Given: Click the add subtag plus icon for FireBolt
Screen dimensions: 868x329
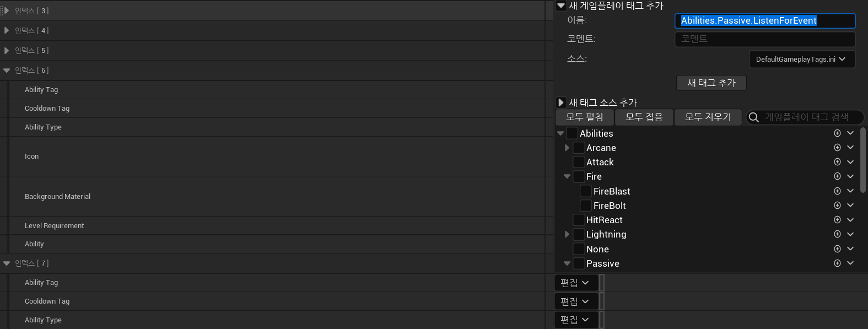Looking at the screenshot, I should point(837,206).
